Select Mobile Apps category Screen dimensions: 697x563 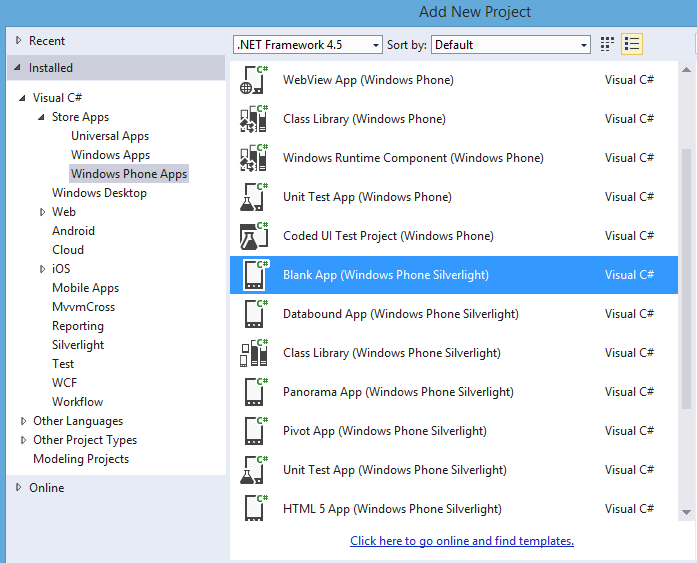pos(85,288)
